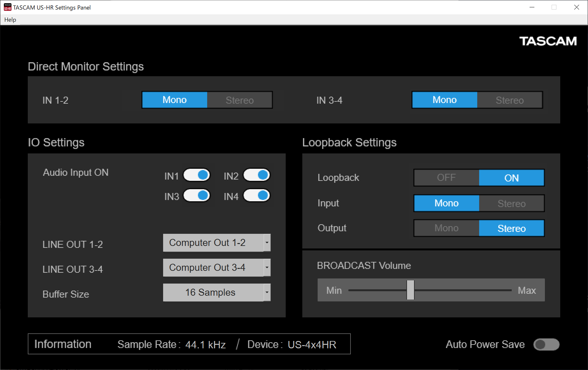588x370 pixels.
Task: Set Loopback Input to Mono
Action: point(447,203)
